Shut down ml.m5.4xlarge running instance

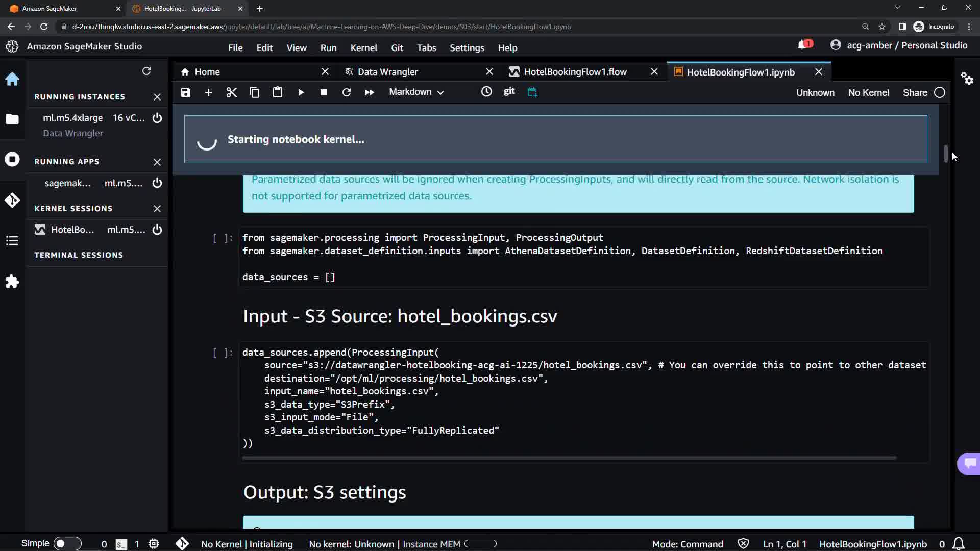click(x=157, y=118)
